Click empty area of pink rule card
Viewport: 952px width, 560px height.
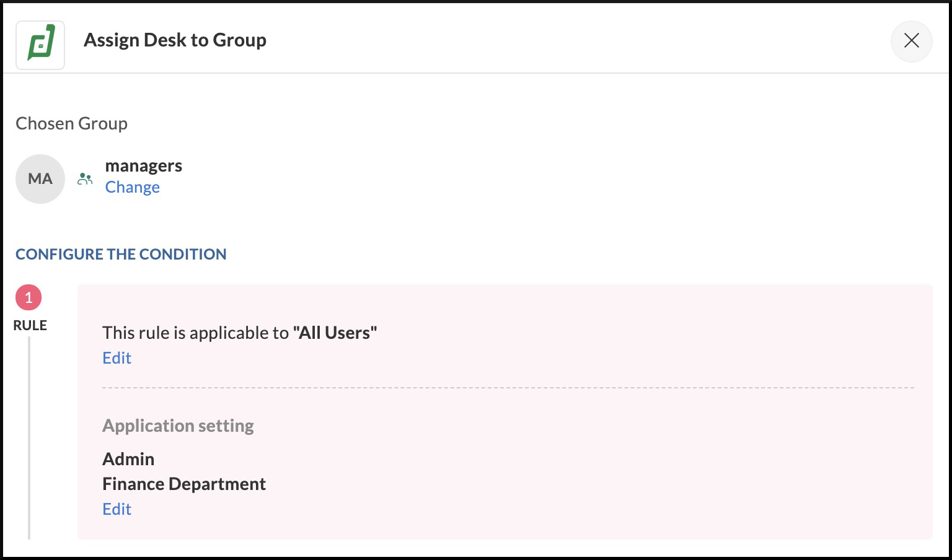pyautogui.click(x=620, y=471)
